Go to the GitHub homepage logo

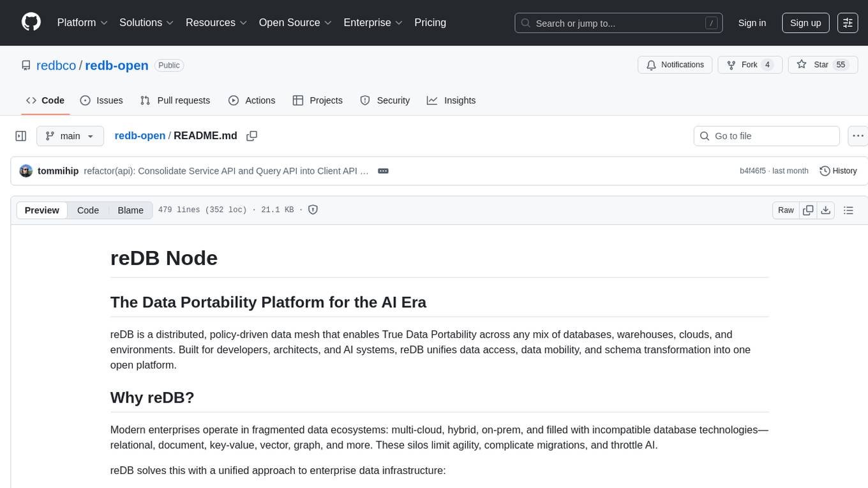[31, 22]
